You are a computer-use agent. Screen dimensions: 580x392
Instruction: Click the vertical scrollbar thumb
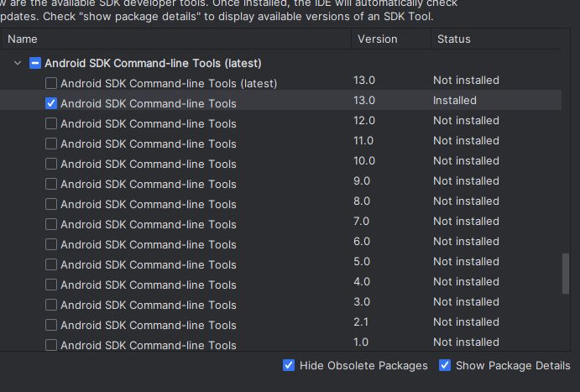coord(566,274)
